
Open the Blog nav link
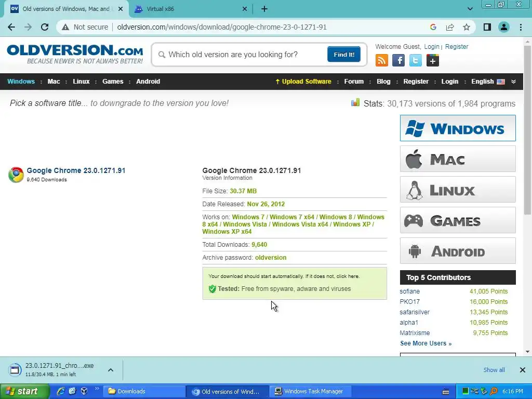point(383,82)
